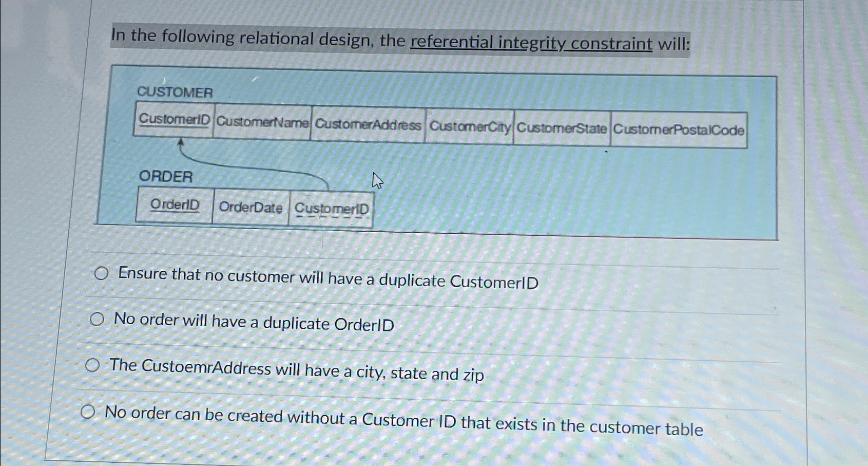Click the CustomerName field cell

click(x=262, y=123)
